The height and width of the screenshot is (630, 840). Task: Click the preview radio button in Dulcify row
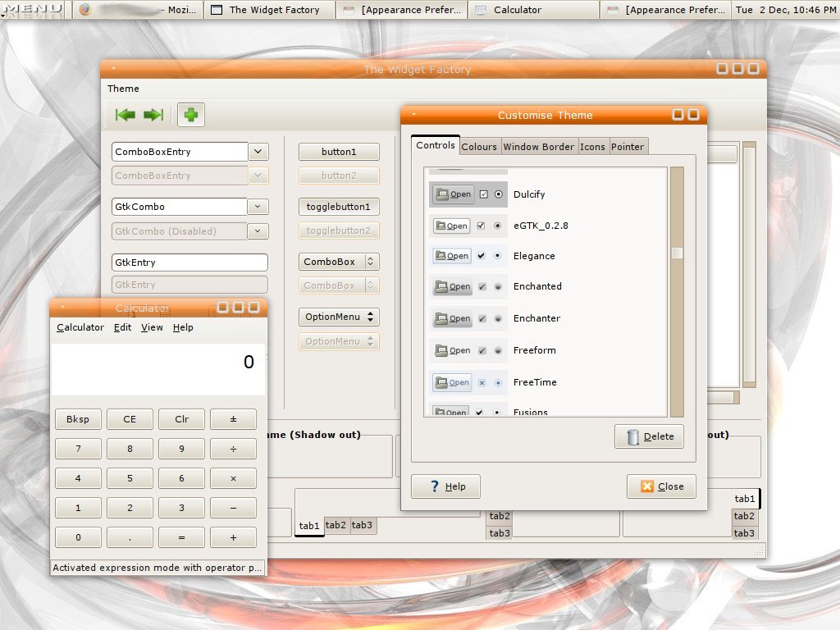[499, 194]
